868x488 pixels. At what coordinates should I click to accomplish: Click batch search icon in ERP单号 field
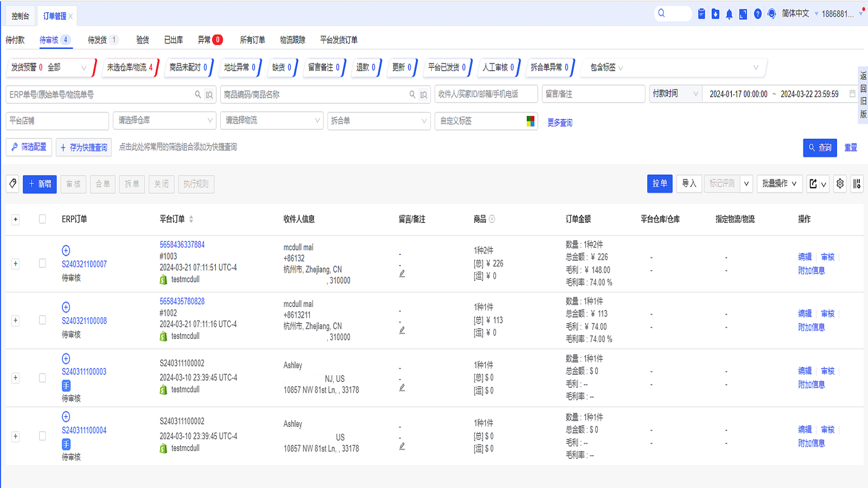point(209,95)
